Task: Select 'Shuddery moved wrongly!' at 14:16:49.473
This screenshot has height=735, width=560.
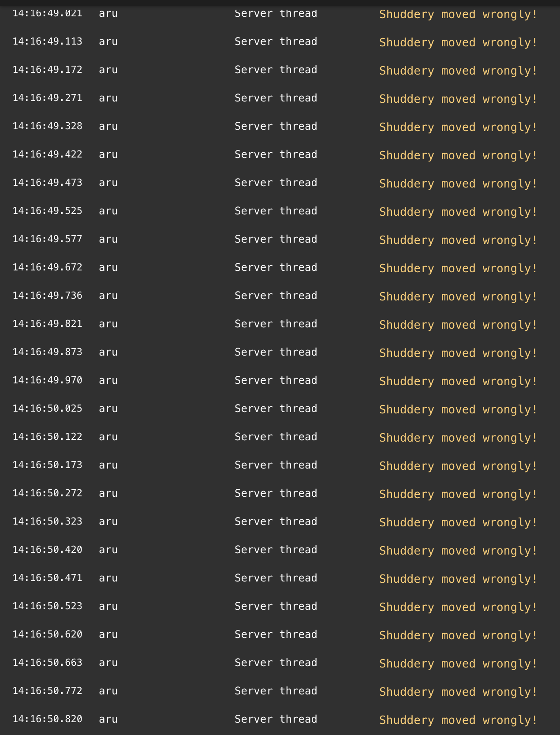Action: tap(458, 184)
